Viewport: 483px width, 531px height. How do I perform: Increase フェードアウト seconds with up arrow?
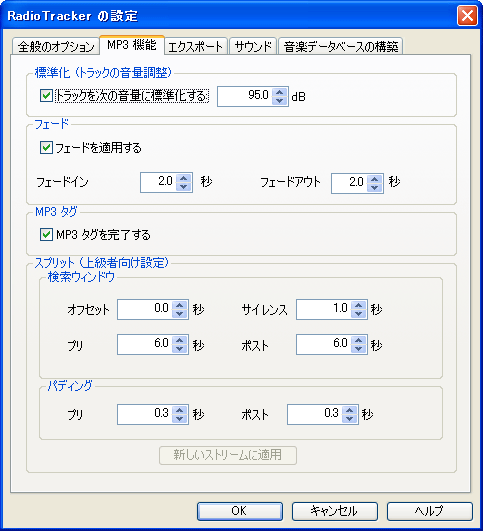click(375, 179)
